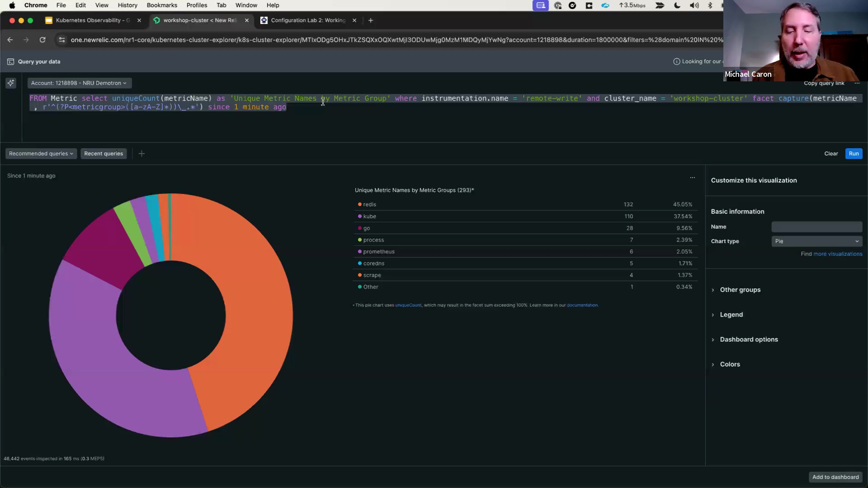Click the Since 1 minute ago label
This screenshot has height=488, width=868.
pyautogui.click(x=31, y=176)
